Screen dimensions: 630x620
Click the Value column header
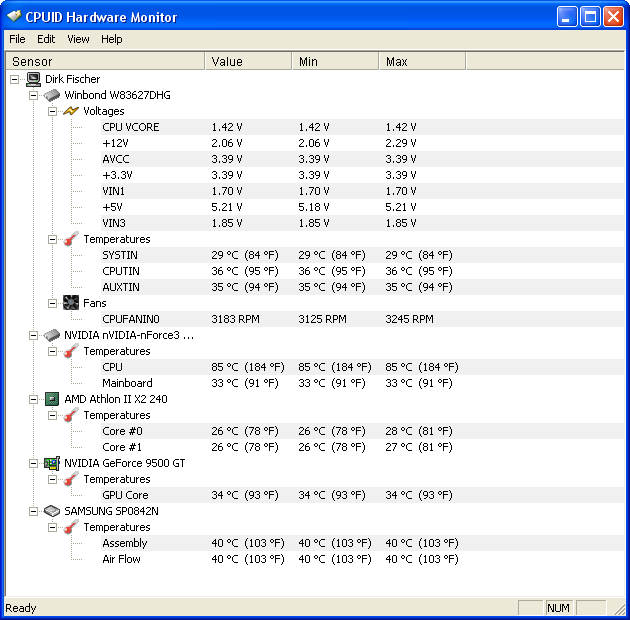coord(248,61)
